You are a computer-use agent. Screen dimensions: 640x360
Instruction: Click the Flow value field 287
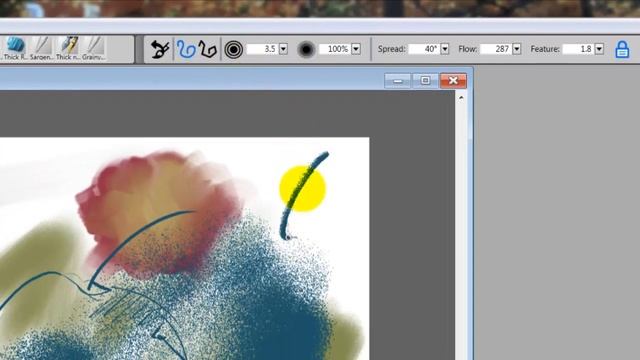pyautogui.click(x=496, y=49)
